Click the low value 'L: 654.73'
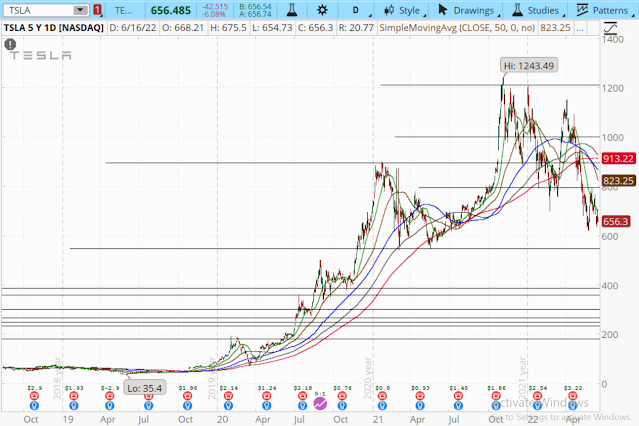This screenshot has width=639, height=426. tap(272, 28)
